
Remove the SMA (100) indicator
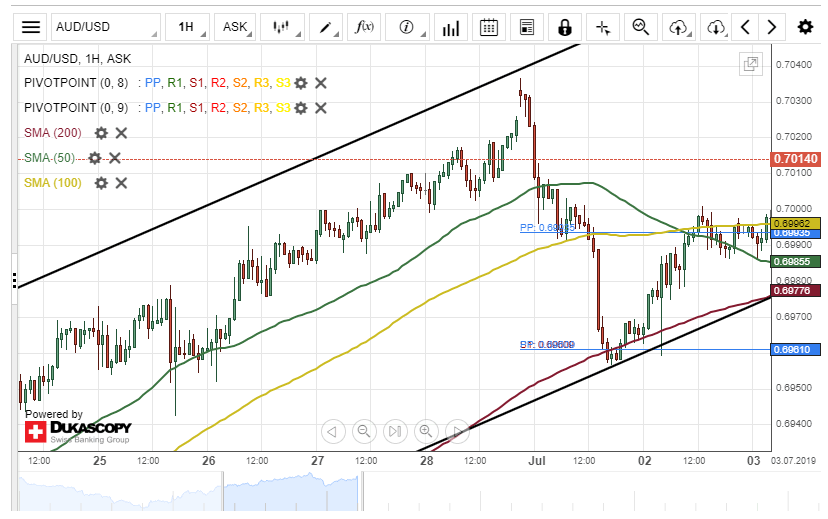click(x=121, y=183)
